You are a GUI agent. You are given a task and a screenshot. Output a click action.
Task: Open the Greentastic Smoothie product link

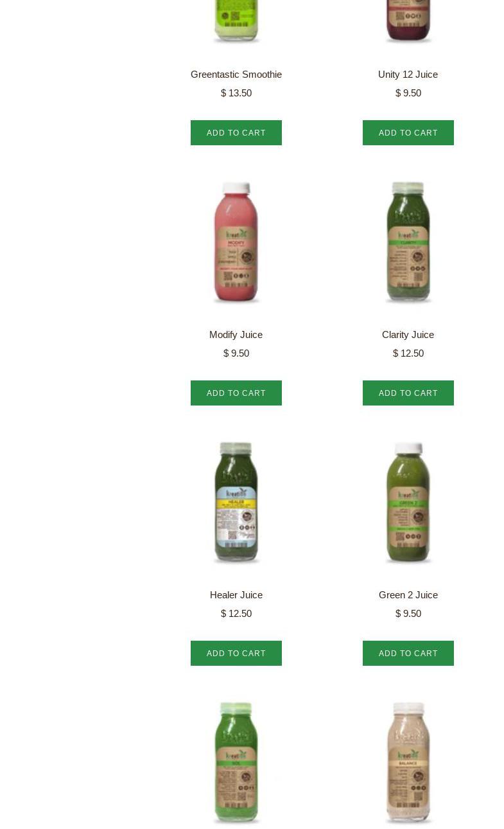236,75
